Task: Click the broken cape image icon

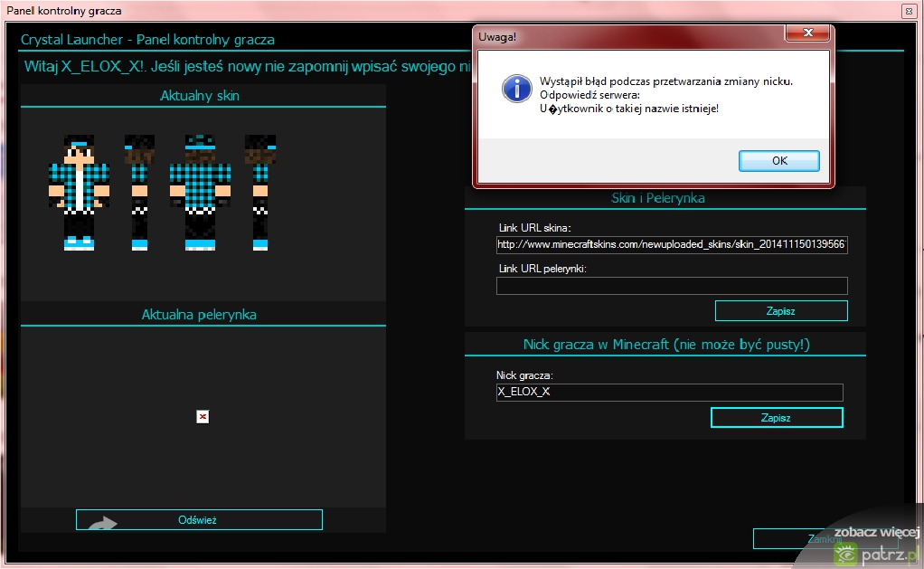Action: 203,416
